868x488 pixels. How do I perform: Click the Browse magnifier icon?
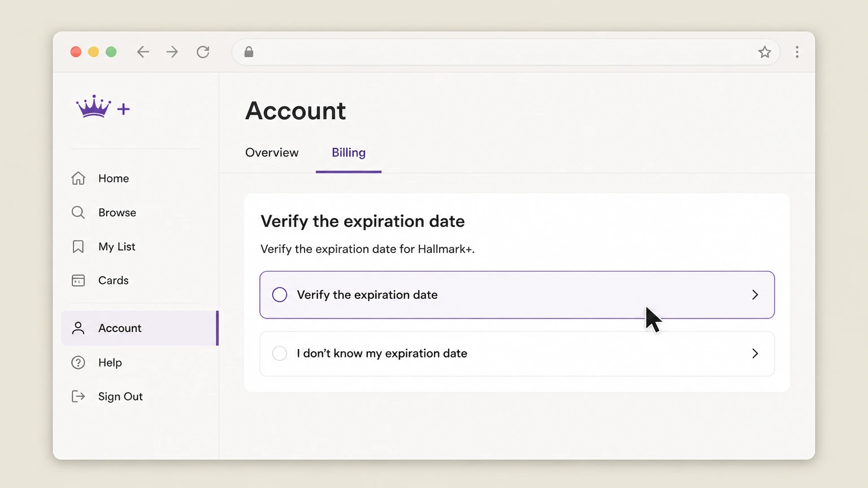click(x=78, y=212)
